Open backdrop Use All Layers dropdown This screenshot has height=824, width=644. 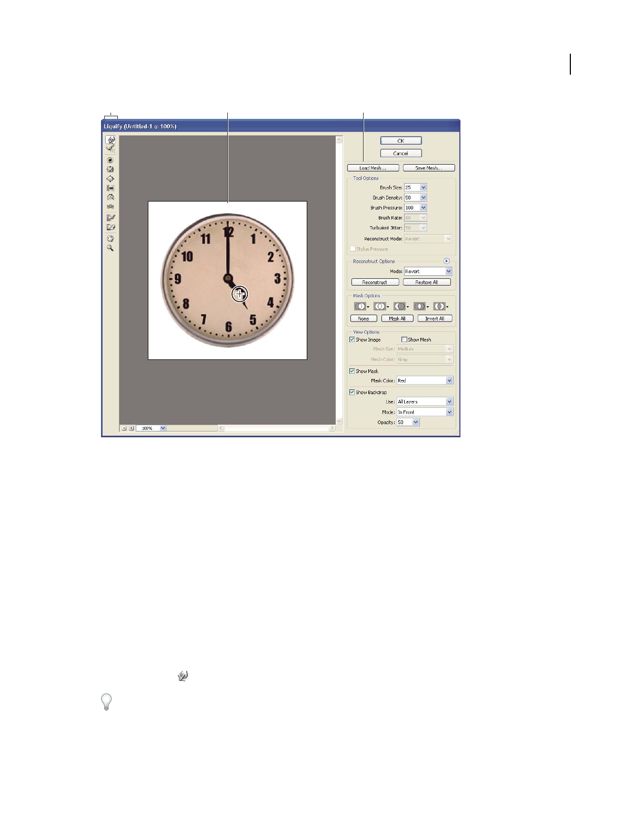tap(425, 401)
